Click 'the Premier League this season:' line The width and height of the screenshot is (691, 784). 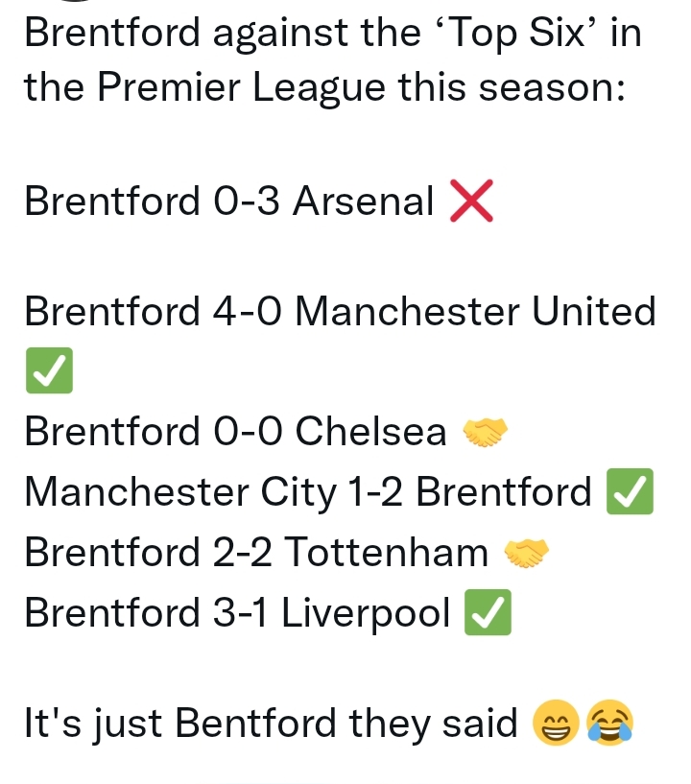coord(324,88)
